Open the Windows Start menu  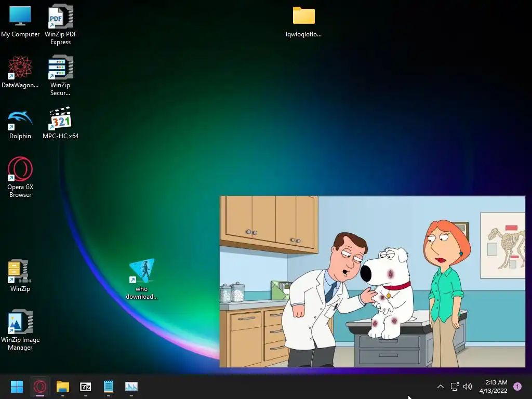17,387
